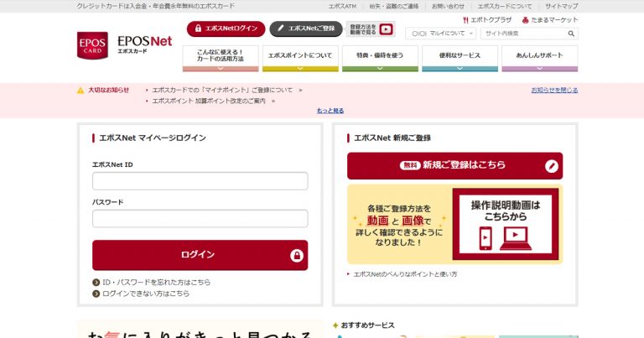
Task: Open エポトクプラザ link
Action: pyautogui.click(x=487, y=20)
